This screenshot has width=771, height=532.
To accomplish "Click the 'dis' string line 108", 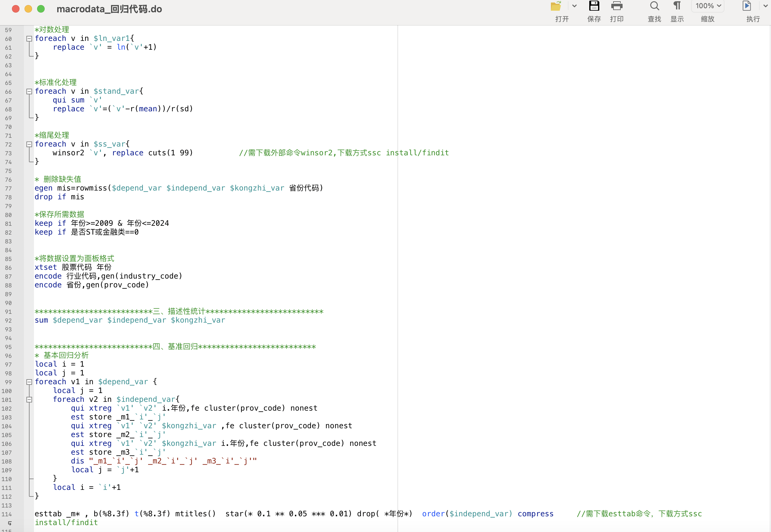I will click(x=164, y=461).
